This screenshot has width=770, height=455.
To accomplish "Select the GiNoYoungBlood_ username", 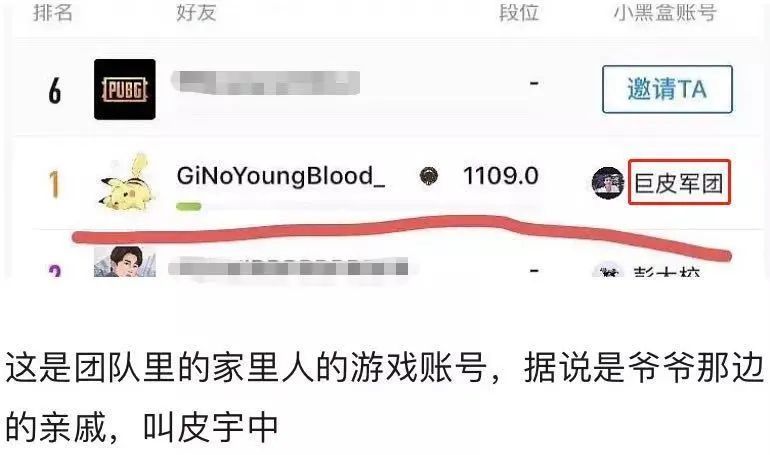I will (280, 176).
